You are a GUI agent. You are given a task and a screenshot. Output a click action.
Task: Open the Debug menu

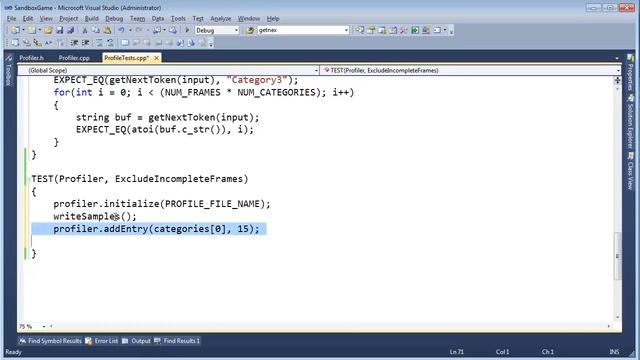[114, 19]
